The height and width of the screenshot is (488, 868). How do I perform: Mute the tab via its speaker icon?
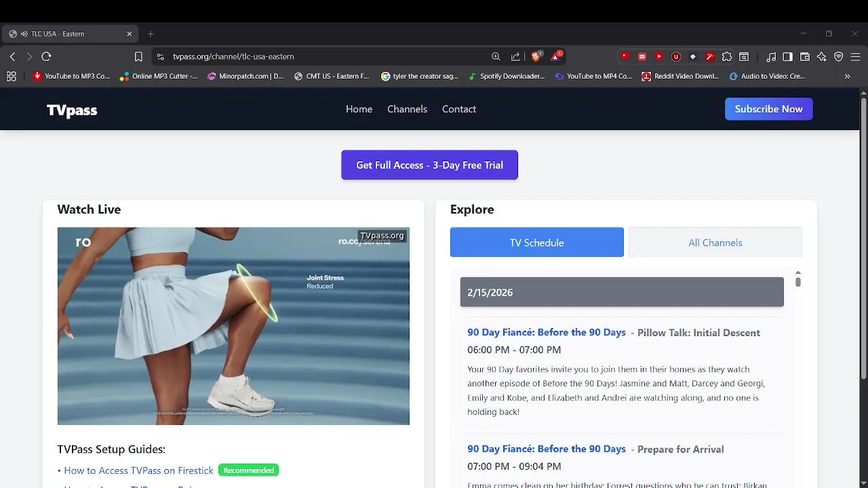point(24,34)
